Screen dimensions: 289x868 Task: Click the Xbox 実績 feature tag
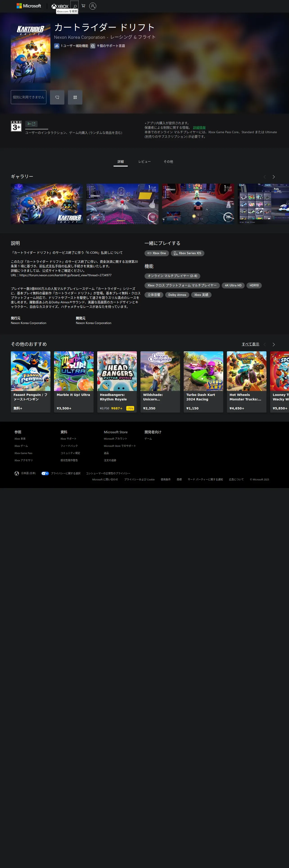[x=201, y=295]
